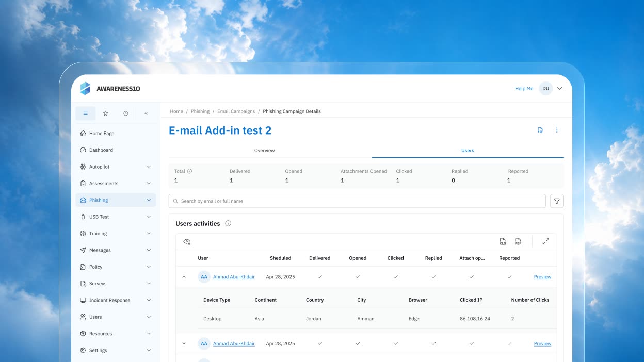This screenshot has width=644, height=362.
Task: Switch to the Overview tab
Action: pos(264,150)
